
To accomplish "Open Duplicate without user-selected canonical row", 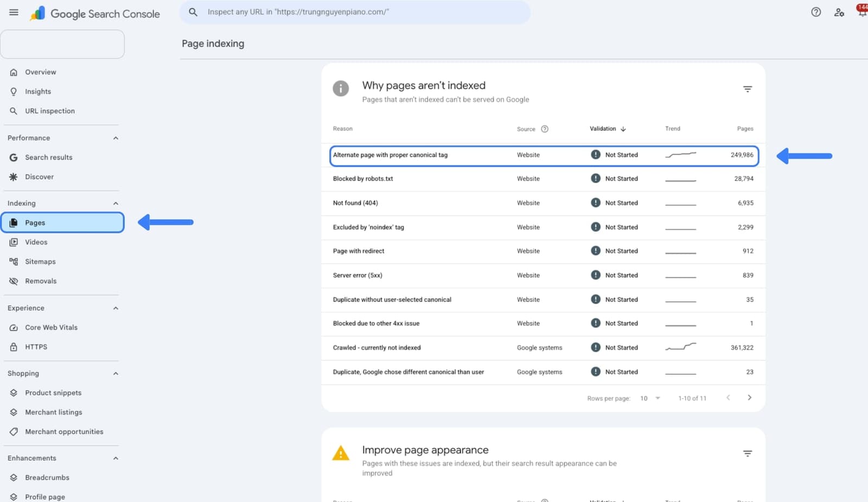I will click(x=544, y=300).
